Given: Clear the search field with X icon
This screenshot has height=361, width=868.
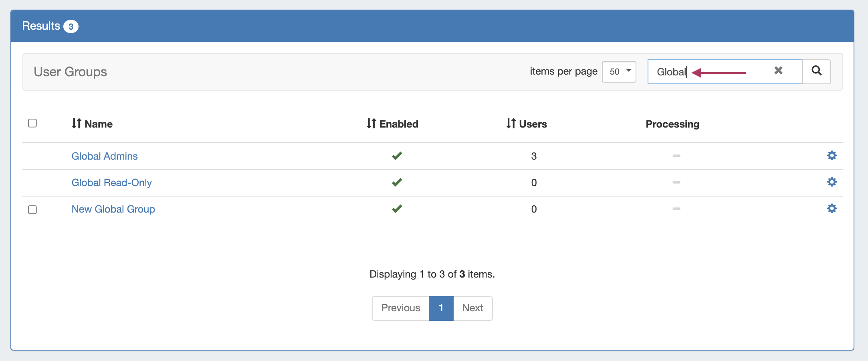Looking at the screenshot, I should (778, 71).
